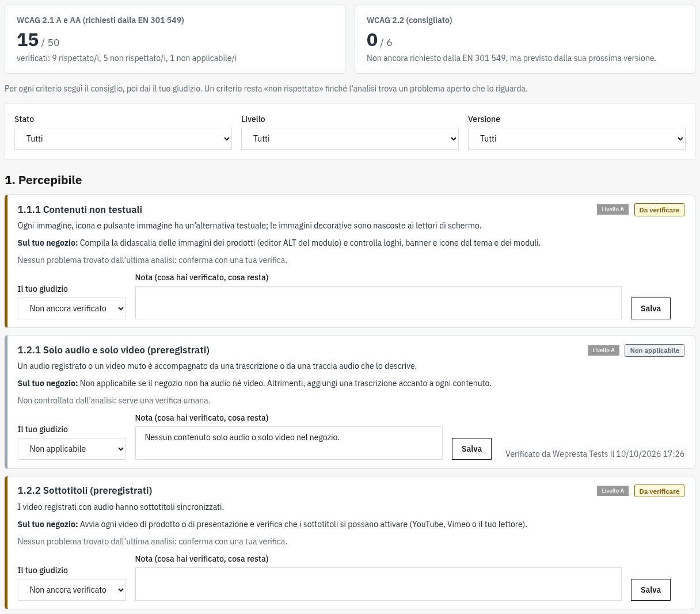The height and width of the screenshot is (614, 700).
Task: Click the 'WCAG 2.1 A e AA' card title
Action: pyautogui.click(x=100, y=20)
